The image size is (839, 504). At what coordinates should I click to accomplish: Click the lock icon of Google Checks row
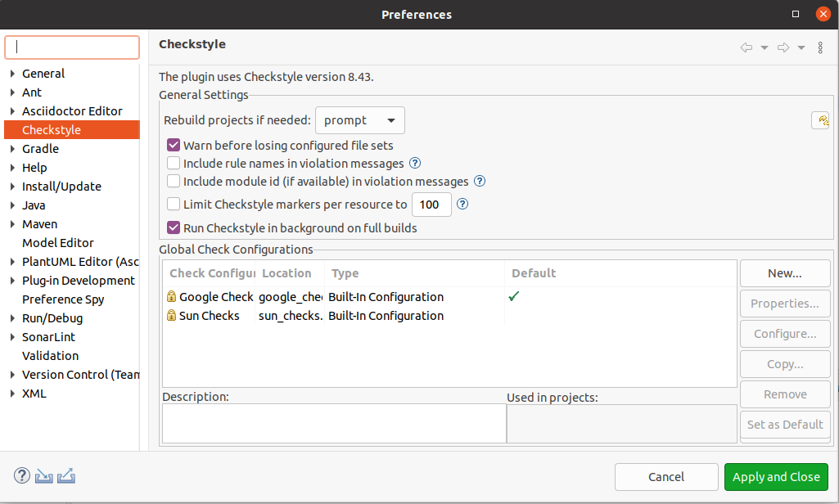(171, 296)
